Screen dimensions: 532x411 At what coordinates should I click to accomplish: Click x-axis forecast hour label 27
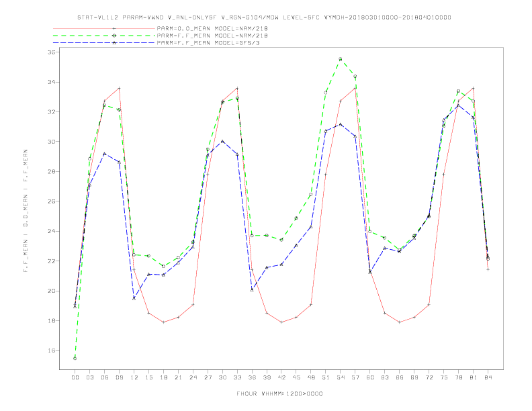pyautogui.click(x=208, y=377)
